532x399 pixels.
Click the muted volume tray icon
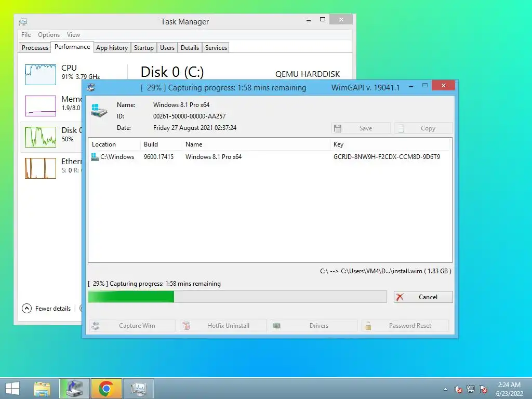pyautogui.click(x=458, y=389)
